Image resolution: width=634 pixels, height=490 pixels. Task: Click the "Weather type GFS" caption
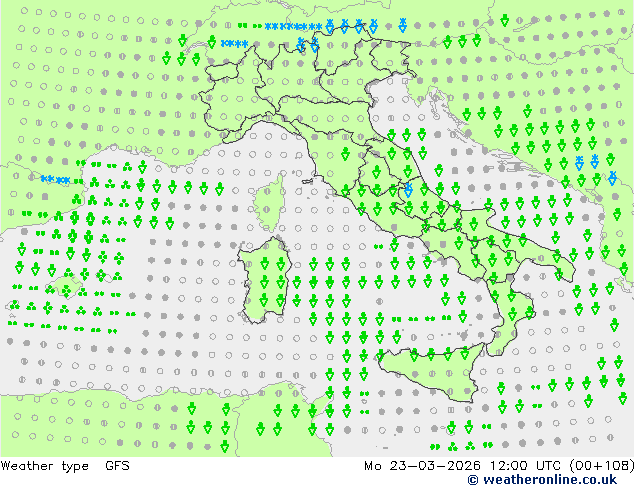point(65,466)
